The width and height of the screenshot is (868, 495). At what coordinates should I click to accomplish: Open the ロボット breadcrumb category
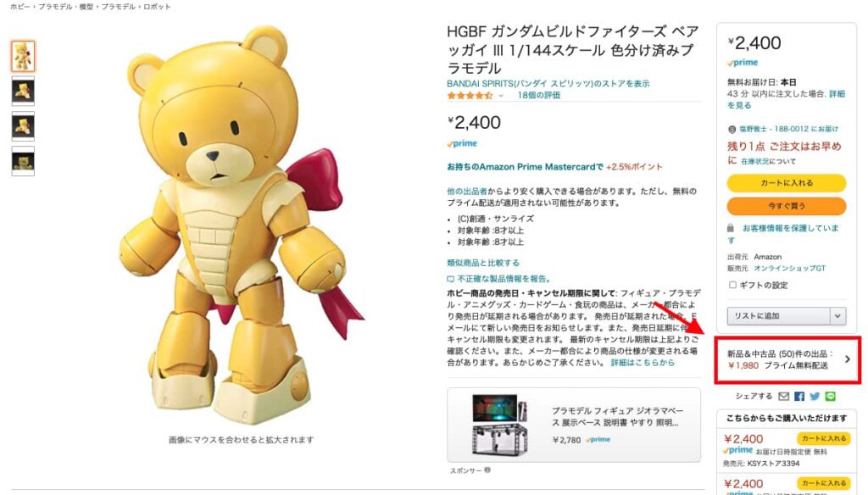tap(157, 7)
